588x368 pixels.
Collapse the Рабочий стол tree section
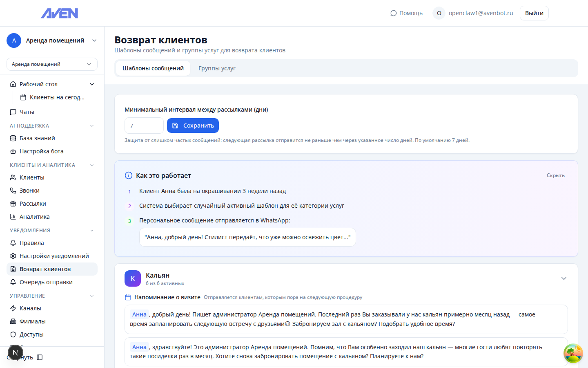tap(92, 84)
